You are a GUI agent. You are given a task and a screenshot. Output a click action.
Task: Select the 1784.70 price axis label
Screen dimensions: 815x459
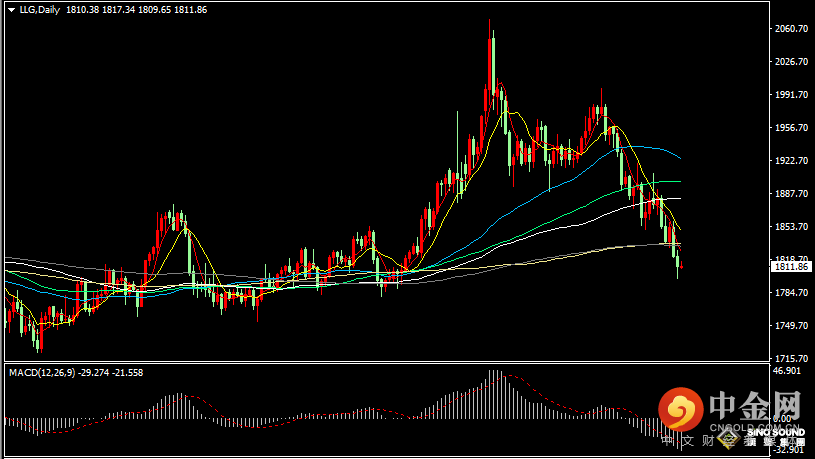click(x=791, y=293)
